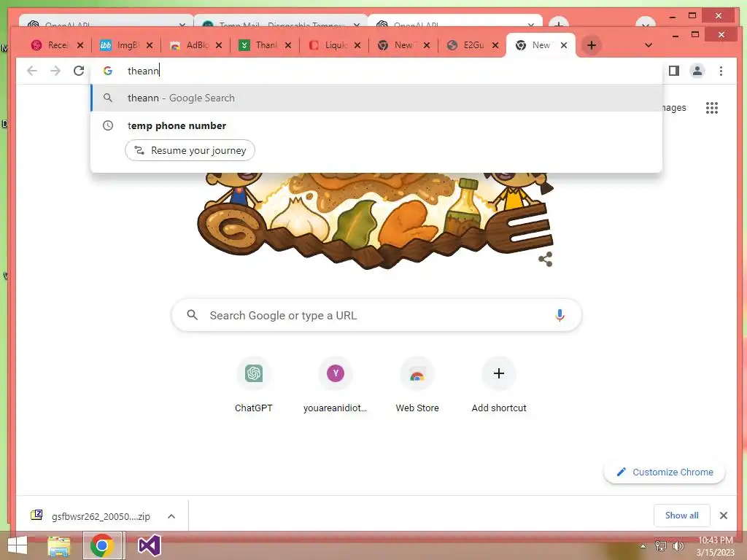Select 'temp phone number' history suggestion
747x560 pixels.
pyautogui.click(x=376, y=125)
